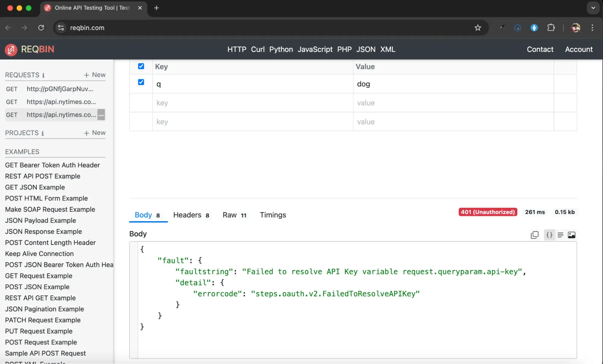603x364 pixels.
Task: Open POST HTML Form Example
Action: [x=46, y=199]
